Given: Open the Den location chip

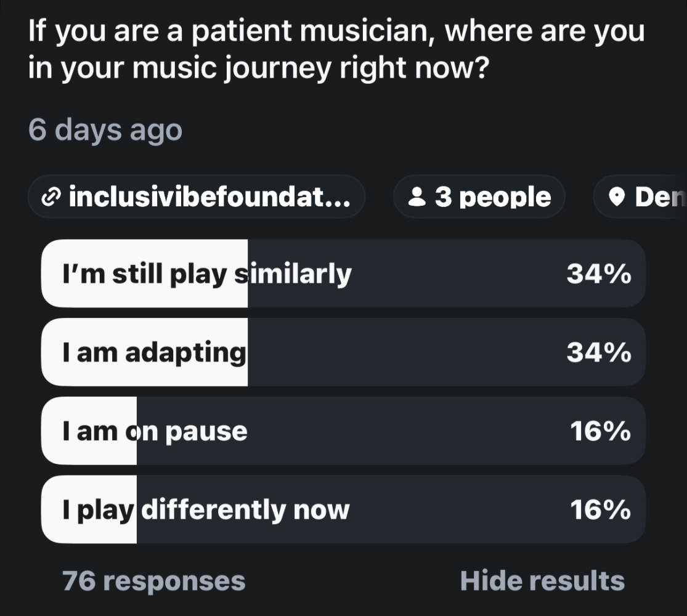Looking at the screenshot, I should [x=640, y=197].
